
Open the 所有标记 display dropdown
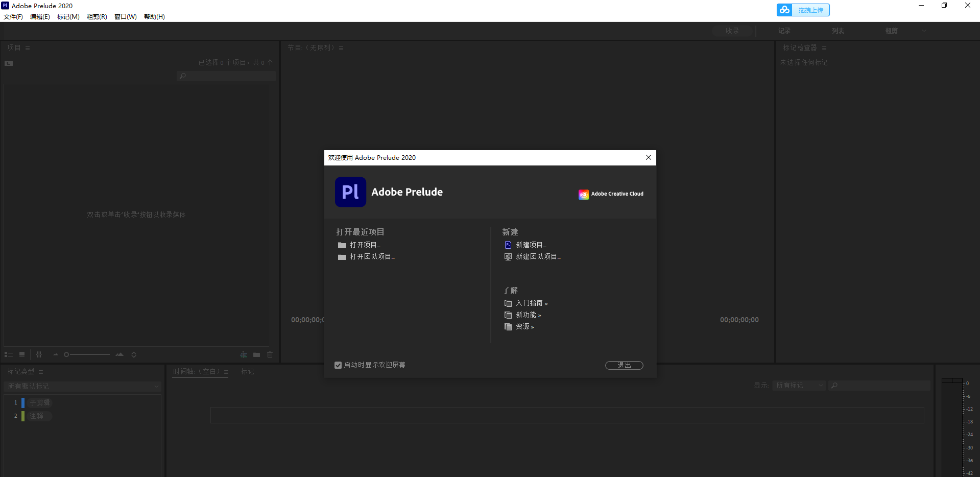pos(799,386)
